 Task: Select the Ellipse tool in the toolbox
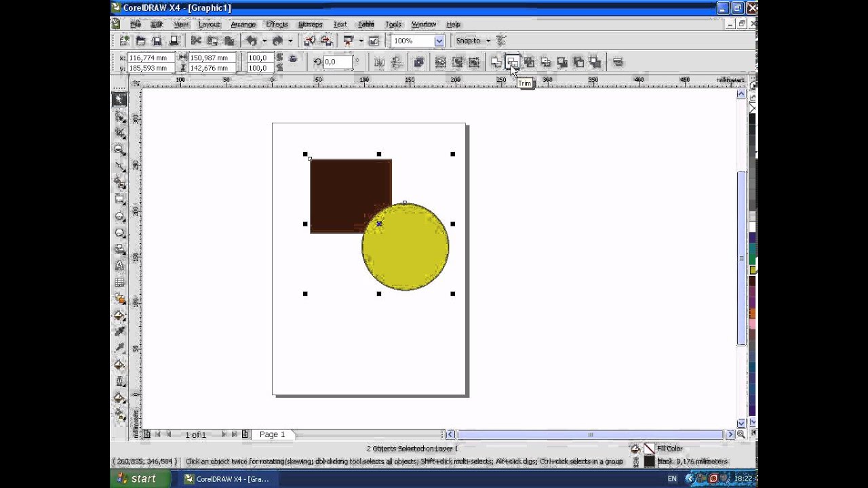119,216
